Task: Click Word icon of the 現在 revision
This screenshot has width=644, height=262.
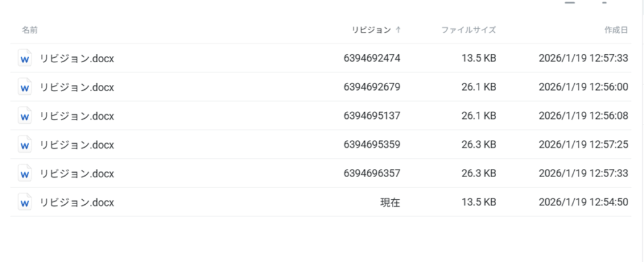Action: [x=25, y=202]
